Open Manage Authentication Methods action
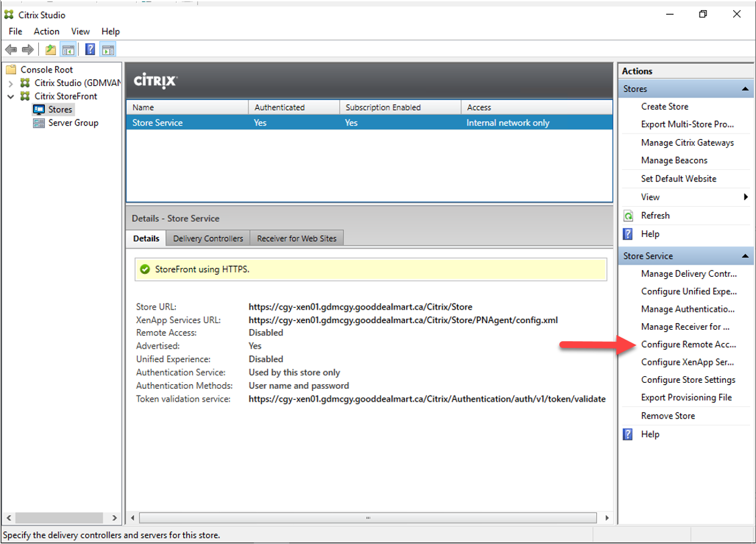 click(688, 309)
